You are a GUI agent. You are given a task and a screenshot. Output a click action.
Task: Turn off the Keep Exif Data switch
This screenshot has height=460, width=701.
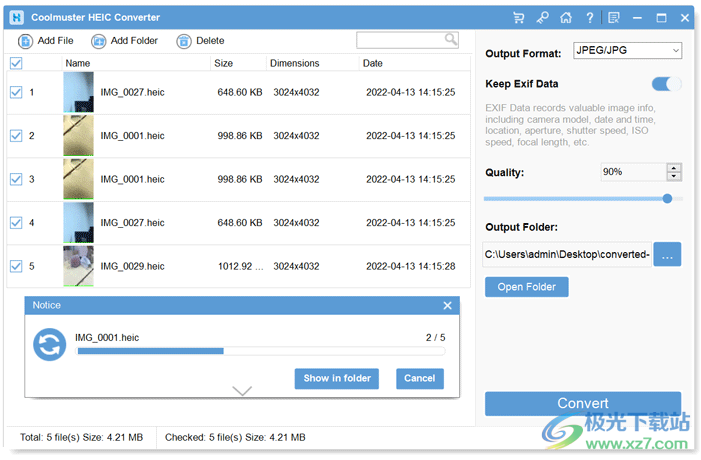click(x=667, y=84)
